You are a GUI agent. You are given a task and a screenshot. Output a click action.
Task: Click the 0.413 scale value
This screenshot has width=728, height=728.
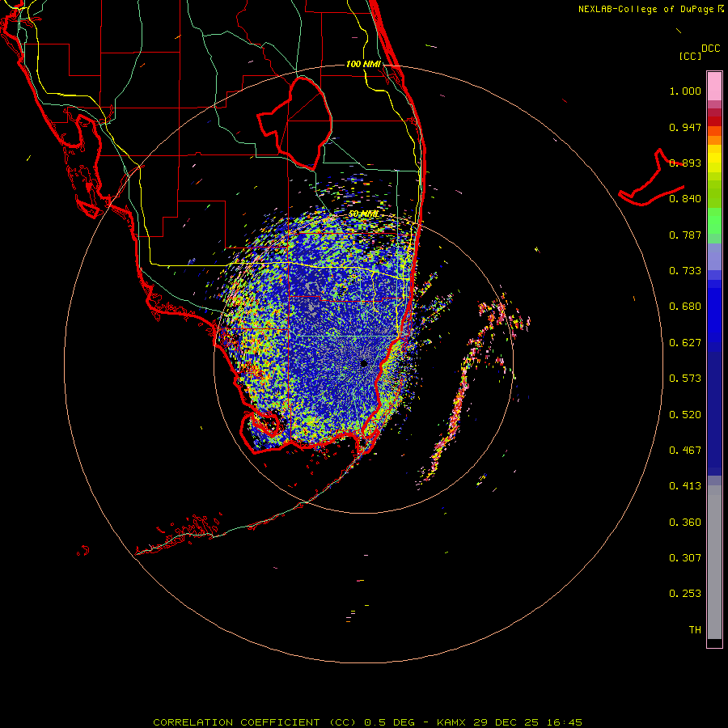pos(685,486)
